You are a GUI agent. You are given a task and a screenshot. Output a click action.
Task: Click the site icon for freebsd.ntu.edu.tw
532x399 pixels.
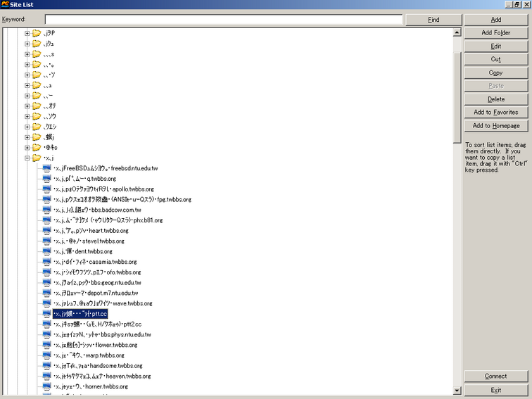(46, 168)
